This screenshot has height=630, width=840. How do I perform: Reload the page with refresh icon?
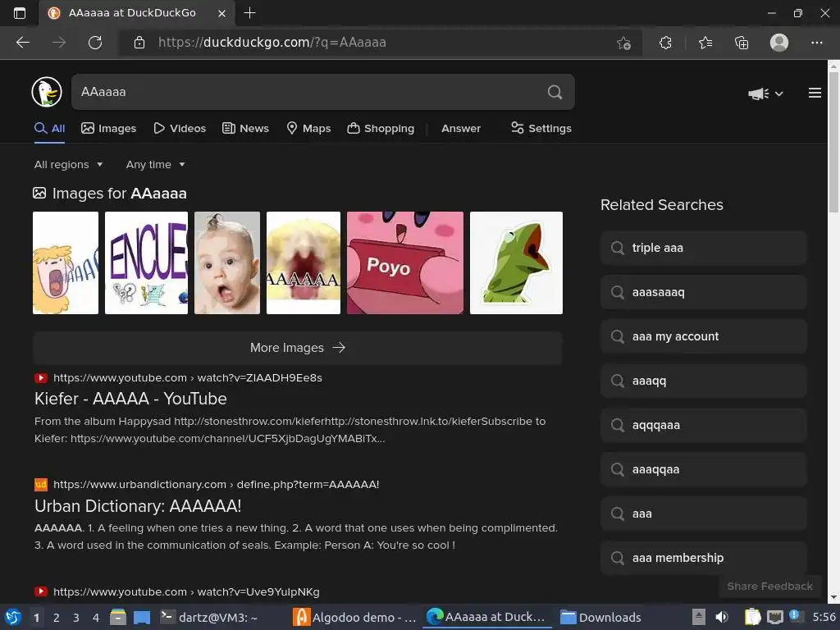click(x=95, y=43)
